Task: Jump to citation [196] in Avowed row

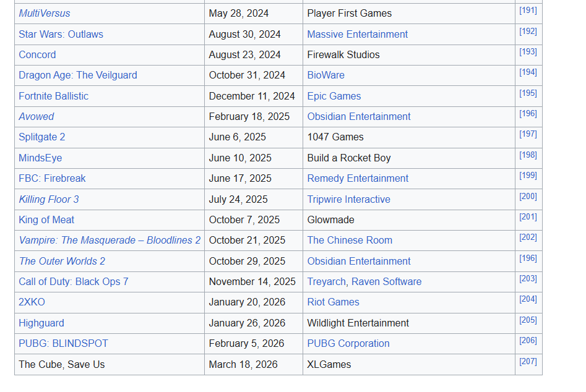Action: [x=528, y=114]
